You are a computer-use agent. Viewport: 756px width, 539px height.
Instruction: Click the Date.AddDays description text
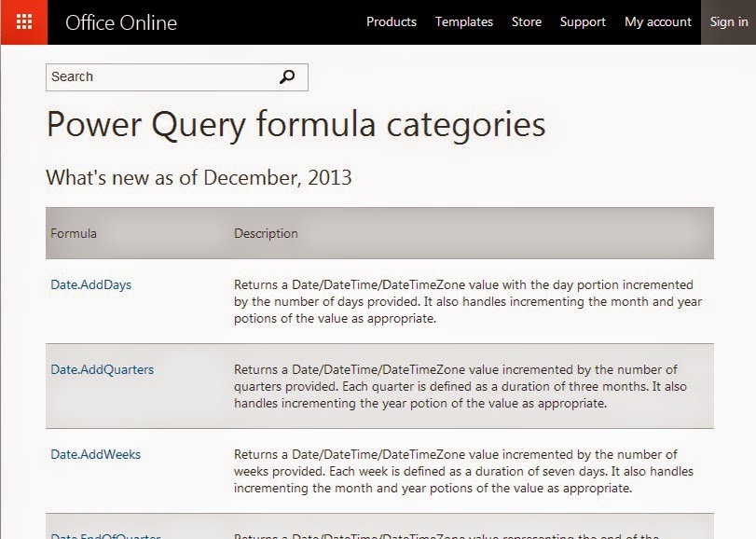tap(468, 301)
